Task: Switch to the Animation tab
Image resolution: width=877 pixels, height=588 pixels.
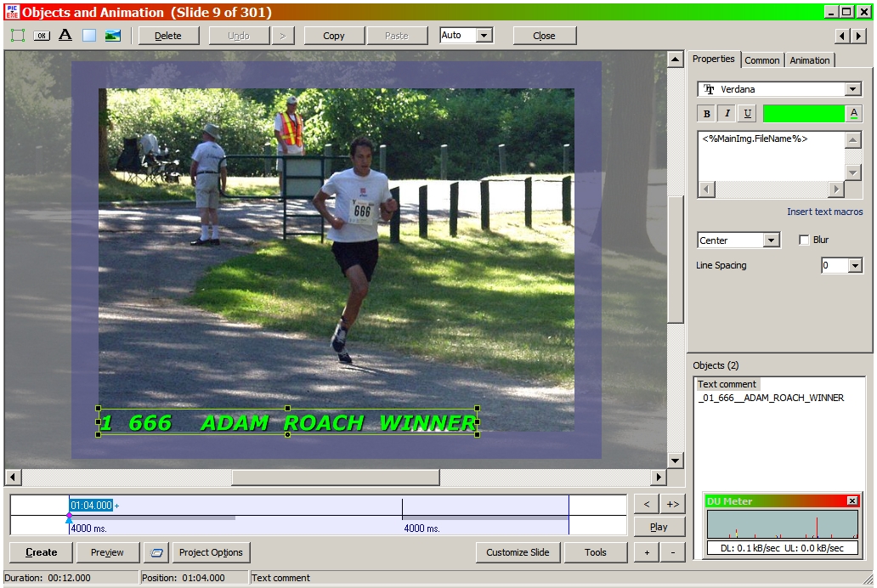Action: pos(809,60)
